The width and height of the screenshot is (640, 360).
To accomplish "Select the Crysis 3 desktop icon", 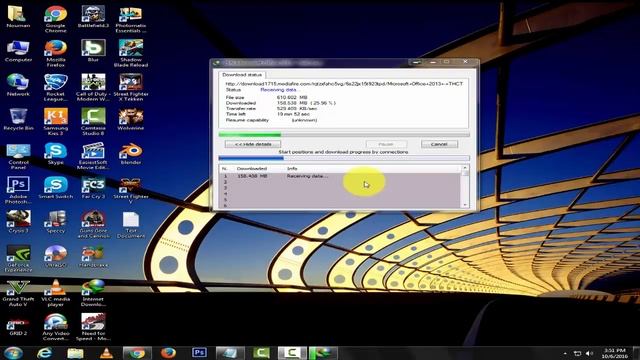I will 18,222.
